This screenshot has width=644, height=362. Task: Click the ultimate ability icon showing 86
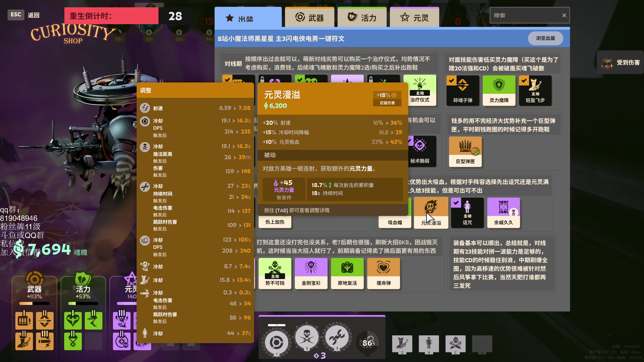pos(367,342)
